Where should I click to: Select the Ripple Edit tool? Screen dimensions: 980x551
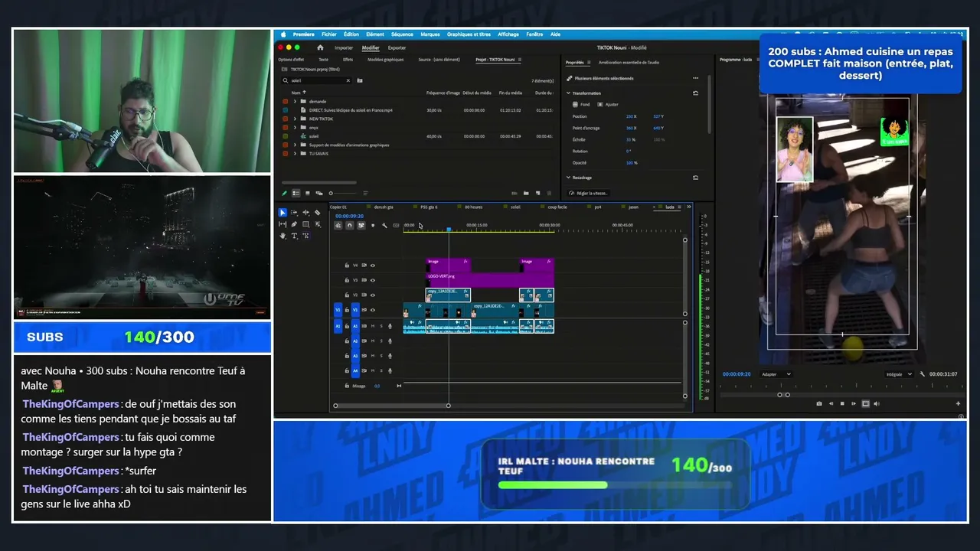[305, 213]
